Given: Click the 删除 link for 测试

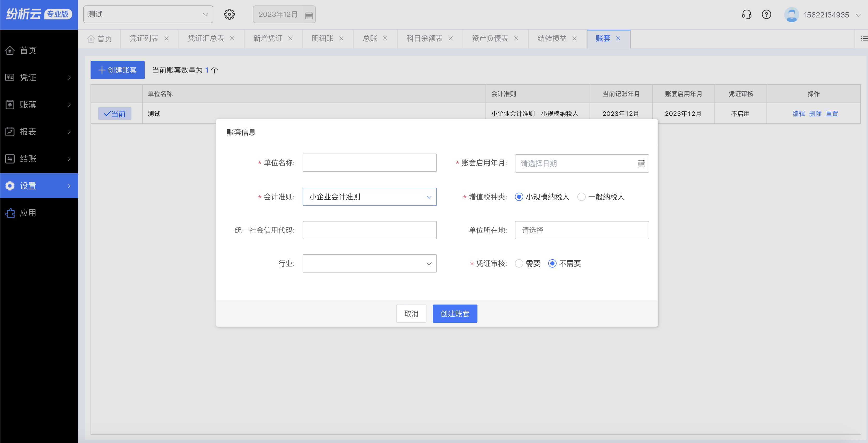Looking at the screenshot, I should click(815, 114).
